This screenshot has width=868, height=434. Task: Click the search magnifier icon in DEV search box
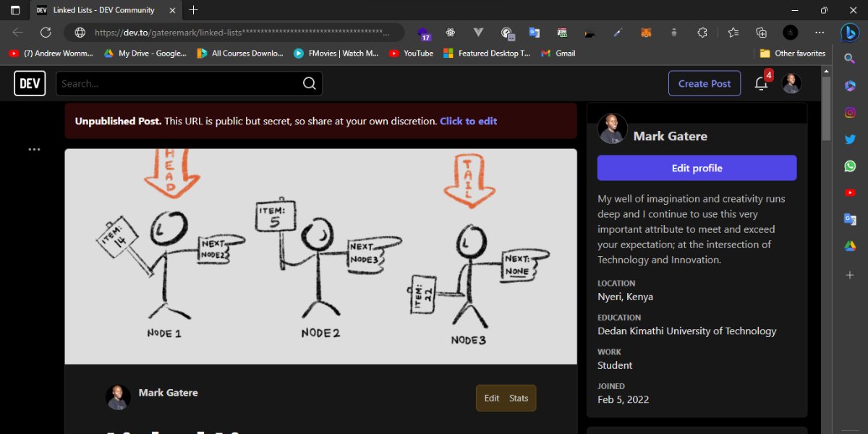click(x=310, y=83)
